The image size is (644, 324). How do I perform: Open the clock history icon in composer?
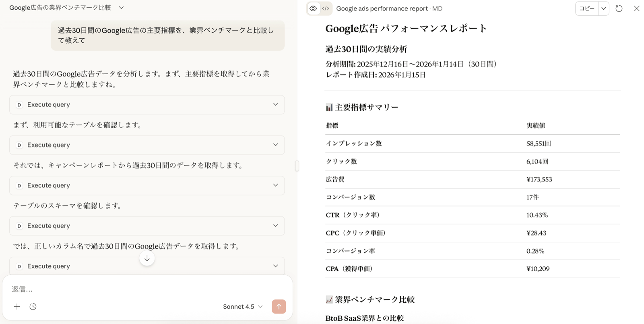[33, 307]
